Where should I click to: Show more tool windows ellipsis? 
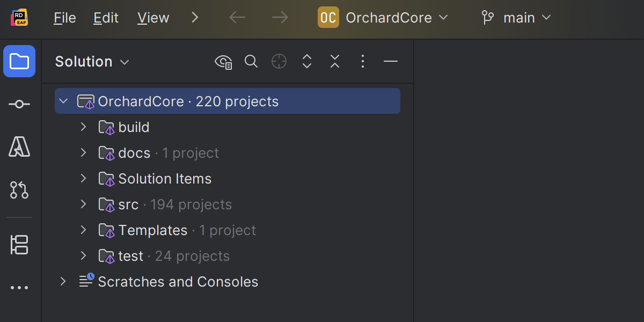tap(19, 288)
